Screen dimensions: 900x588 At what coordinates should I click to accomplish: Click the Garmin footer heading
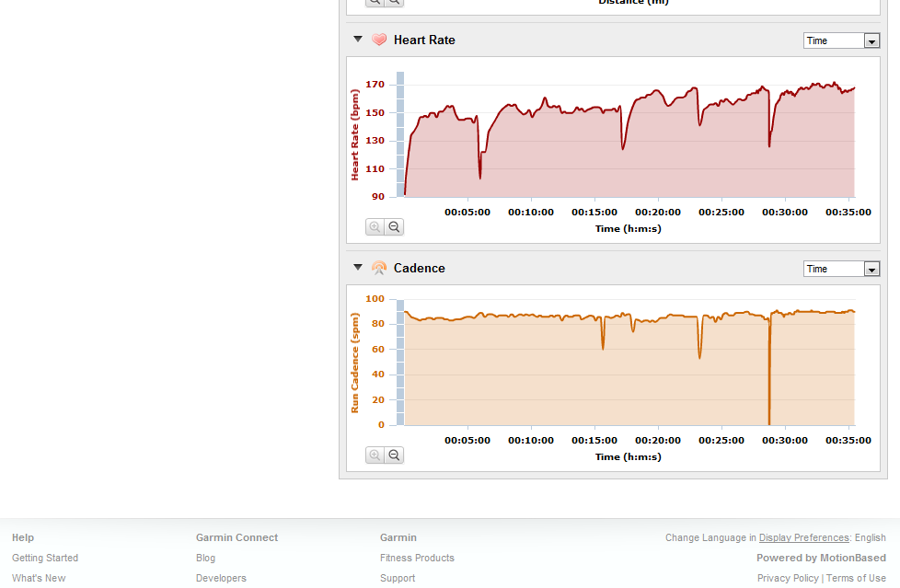[x=398, y=537]
